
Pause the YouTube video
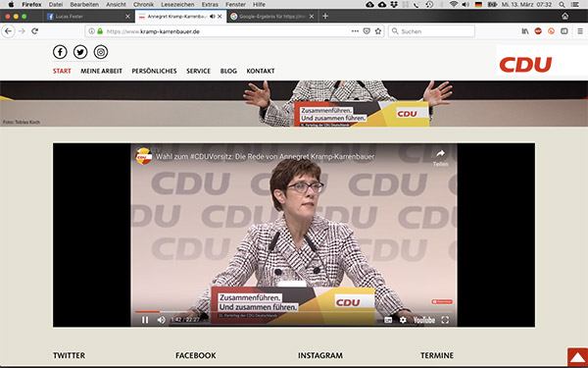point(145,320)
